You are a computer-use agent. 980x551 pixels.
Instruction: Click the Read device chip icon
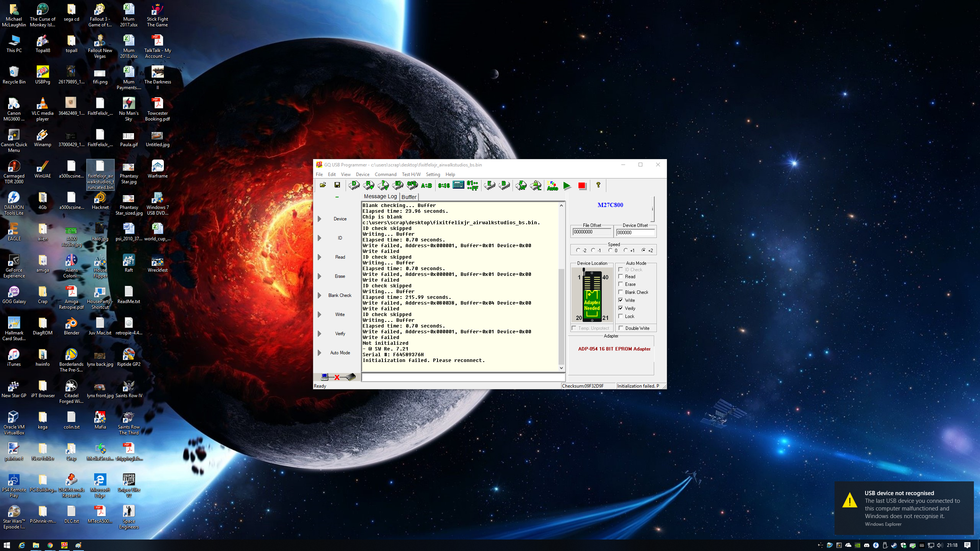click(x=369, y=185)
